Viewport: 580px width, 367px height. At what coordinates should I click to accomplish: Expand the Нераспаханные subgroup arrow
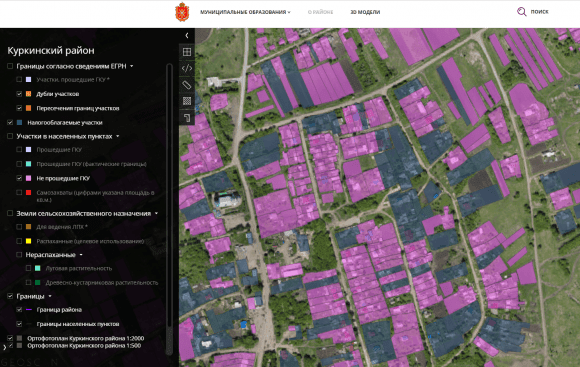click(x=81, y=255)
